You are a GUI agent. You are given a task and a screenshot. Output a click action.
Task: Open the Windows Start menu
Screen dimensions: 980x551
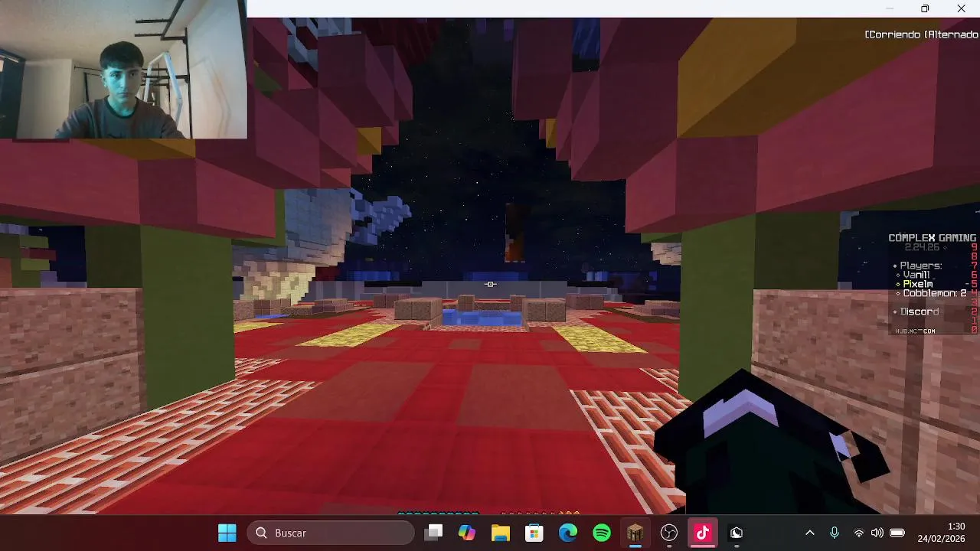[x=227, y=533]
